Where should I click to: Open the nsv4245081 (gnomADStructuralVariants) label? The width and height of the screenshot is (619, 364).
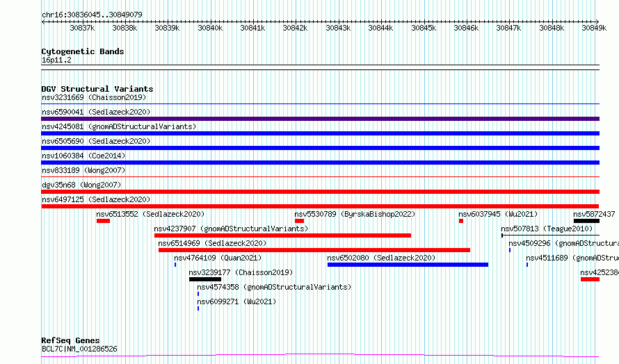point(119,126)
